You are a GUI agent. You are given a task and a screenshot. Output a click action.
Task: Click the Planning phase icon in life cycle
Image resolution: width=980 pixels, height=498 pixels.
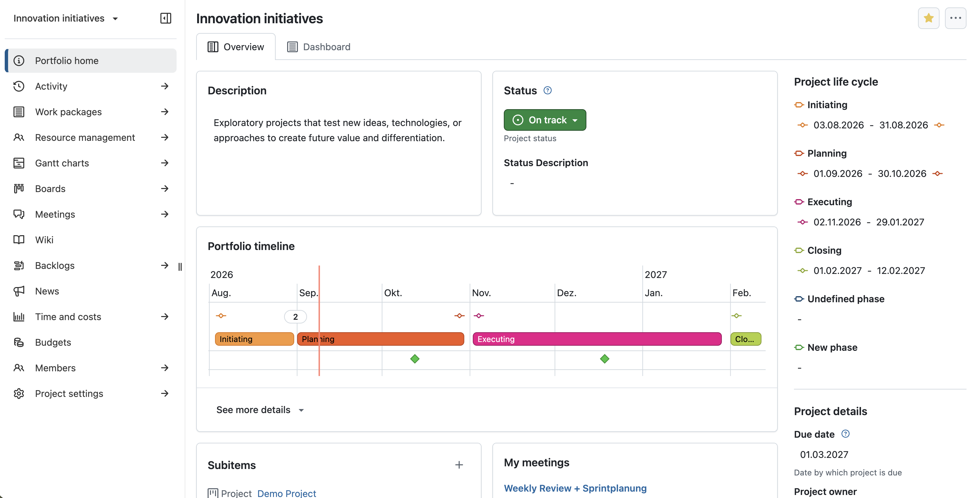click(x=799, y=153)
